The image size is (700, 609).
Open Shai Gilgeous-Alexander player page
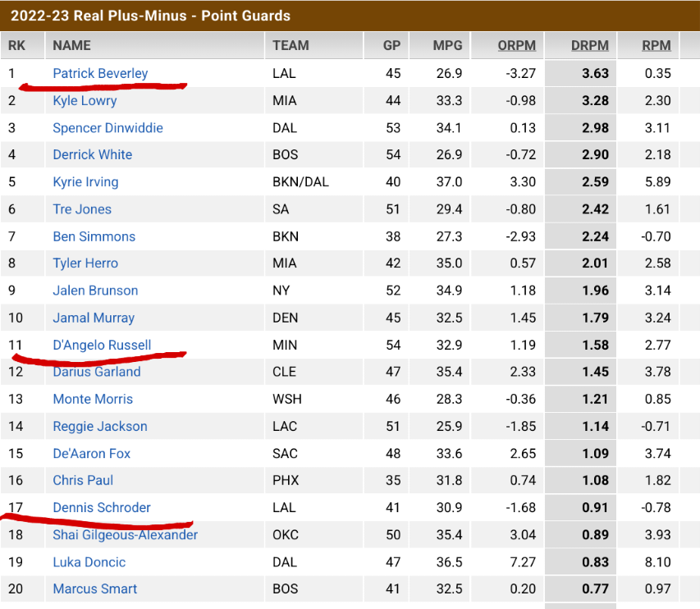pyautogui.click(x=125, y=534)
